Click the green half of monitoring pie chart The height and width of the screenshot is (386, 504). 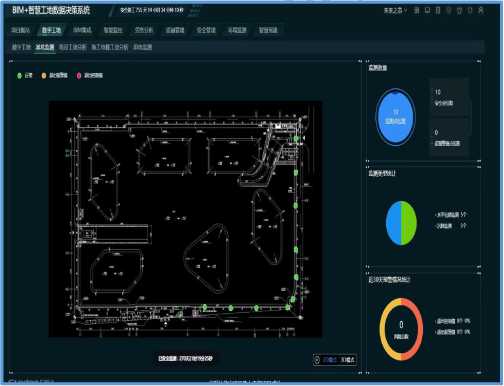pyautogui.click(x=409, y=223)
